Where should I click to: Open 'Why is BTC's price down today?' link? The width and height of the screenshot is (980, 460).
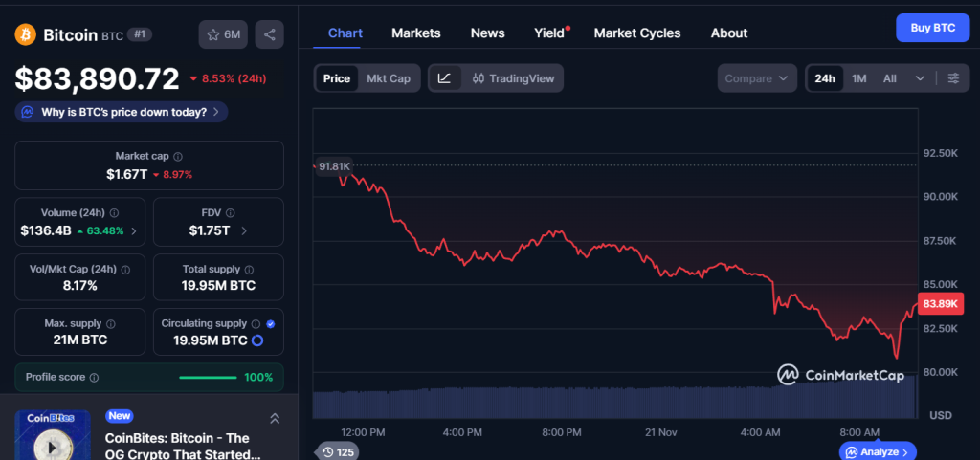pyautogui.click(x=123, y=112)
